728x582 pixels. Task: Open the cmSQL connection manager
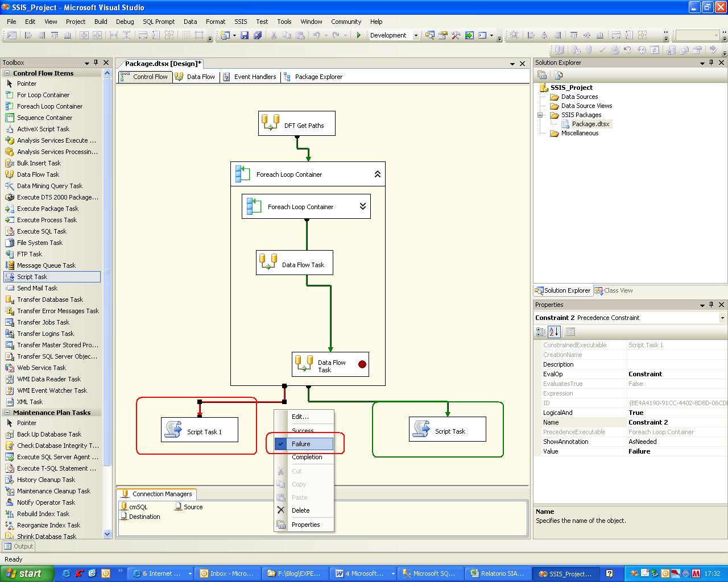click(x=134, y=507)
